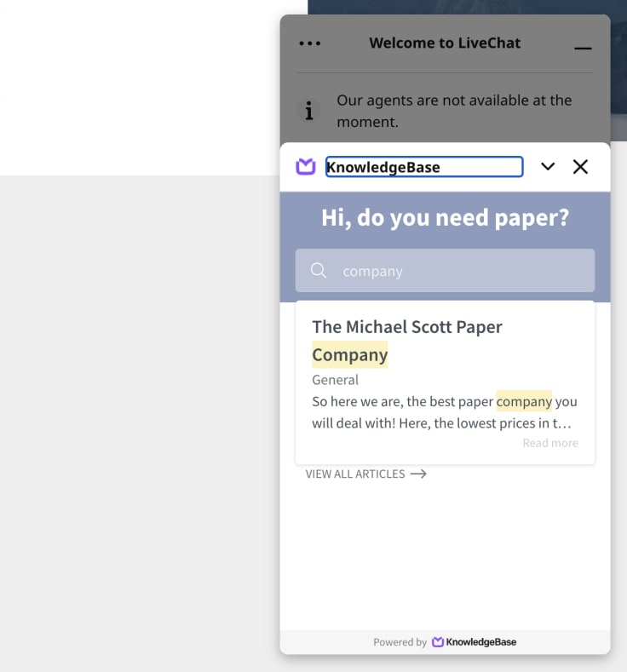The height and width of the screenshot is (672, 627).
Task: Click the search magnifier icon
Action: [319, 271]
